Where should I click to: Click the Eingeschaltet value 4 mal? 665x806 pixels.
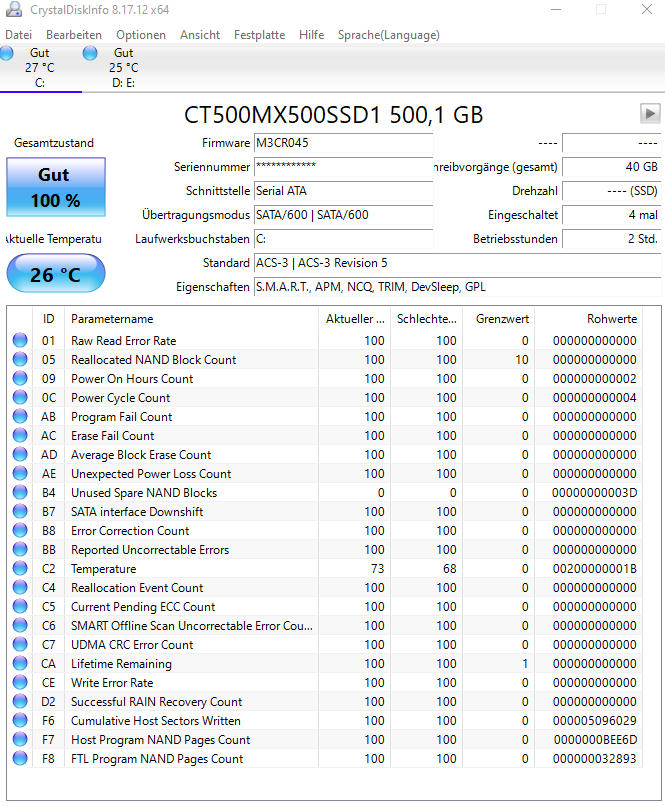(612, 215)
